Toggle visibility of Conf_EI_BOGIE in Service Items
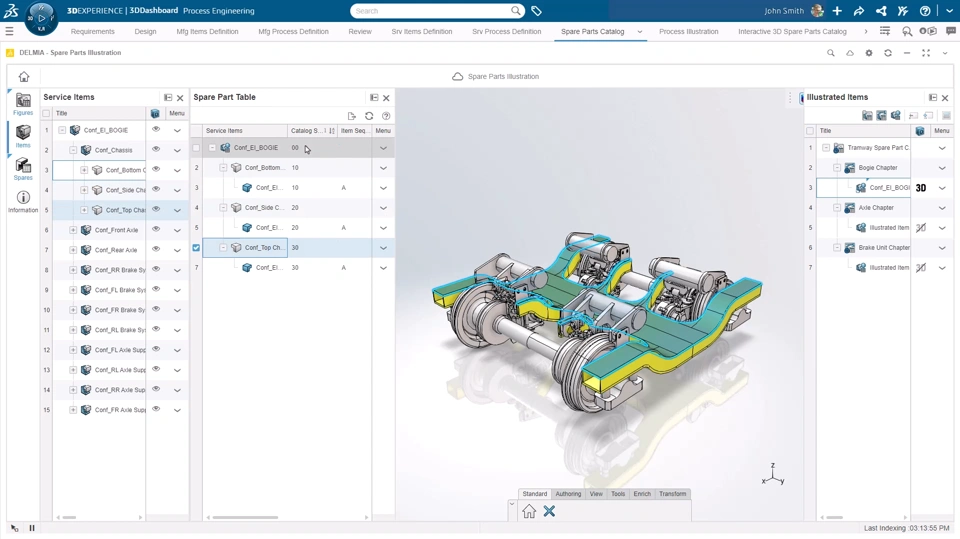The image size is (960, 539). coord(156,129)
